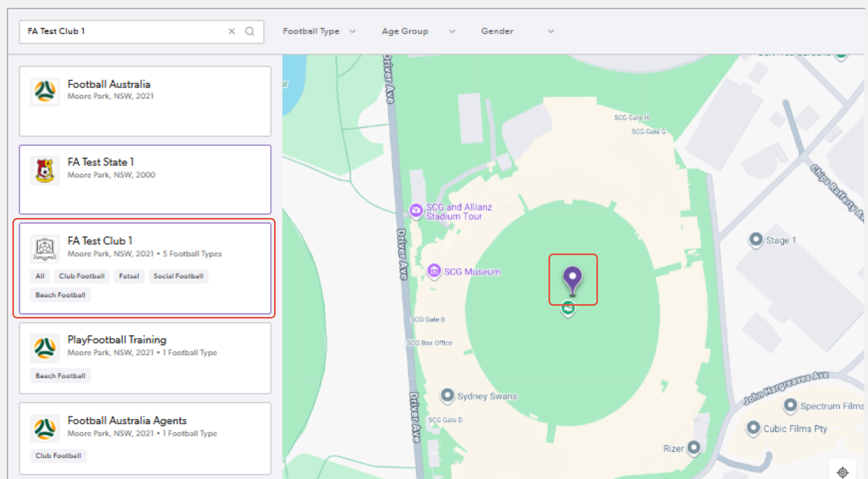Click the Cubic Films Pty map marker
This screenshot has width=868, height=479.
[x=753, y=428]
